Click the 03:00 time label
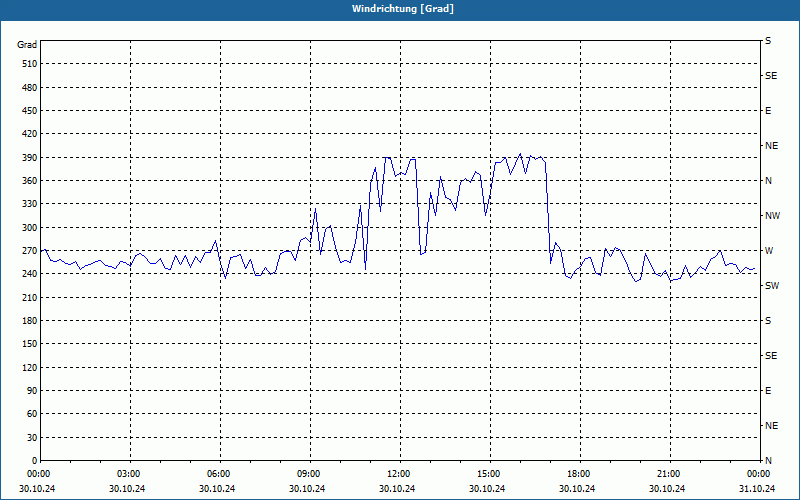Screen dimensions: 800x500 (129, 474)
